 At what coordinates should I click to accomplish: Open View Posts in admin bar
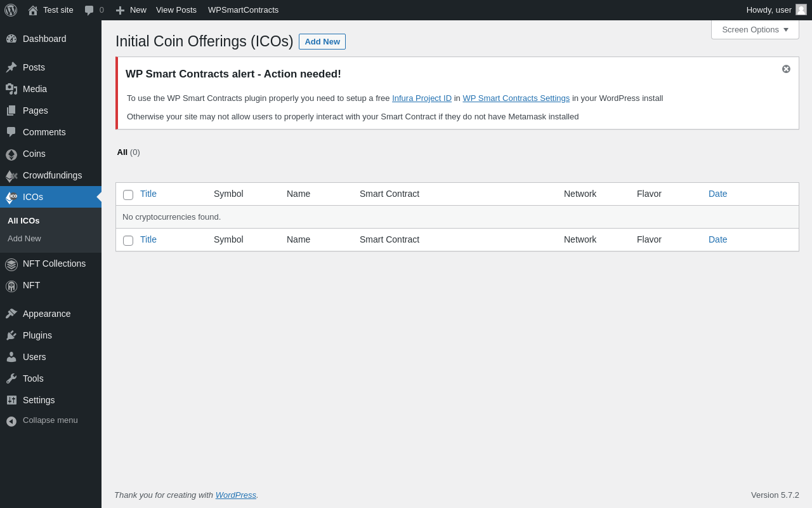[x=176, y=10]
